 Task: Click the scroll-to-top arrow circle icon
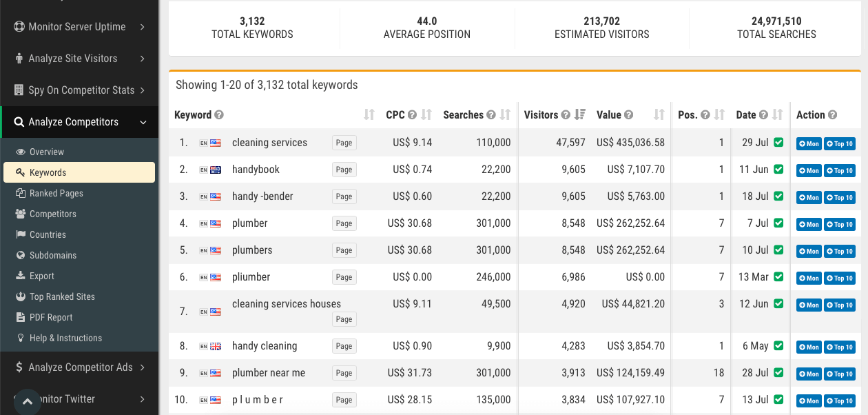pos(28,401)
